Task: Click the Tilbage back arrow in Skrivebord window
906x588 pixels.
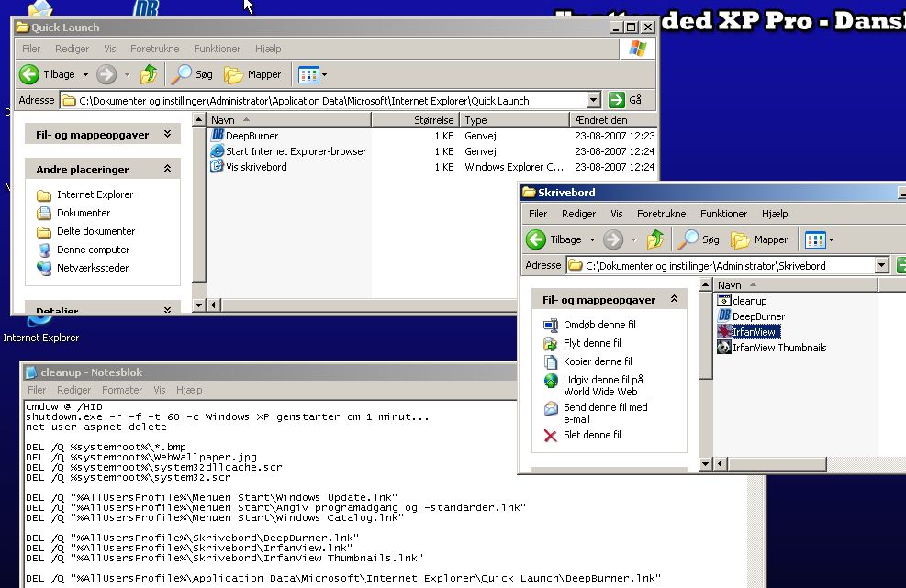Action: (536, 239)
